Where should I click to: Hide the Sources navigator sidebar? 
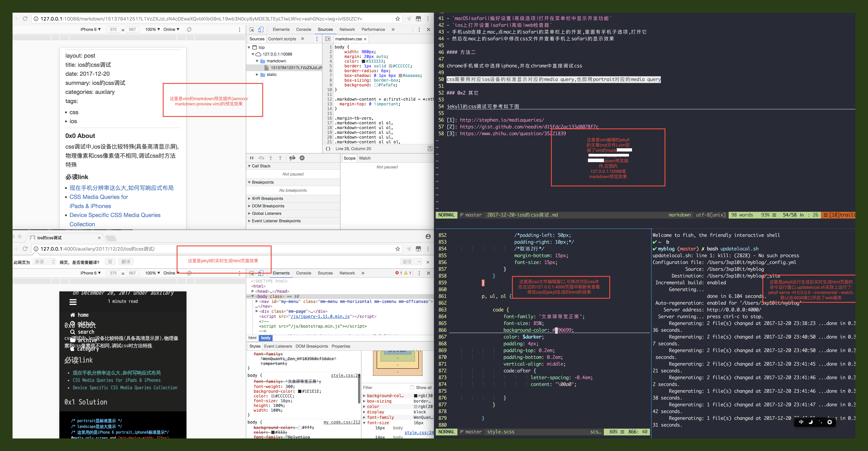pos(328,39)
